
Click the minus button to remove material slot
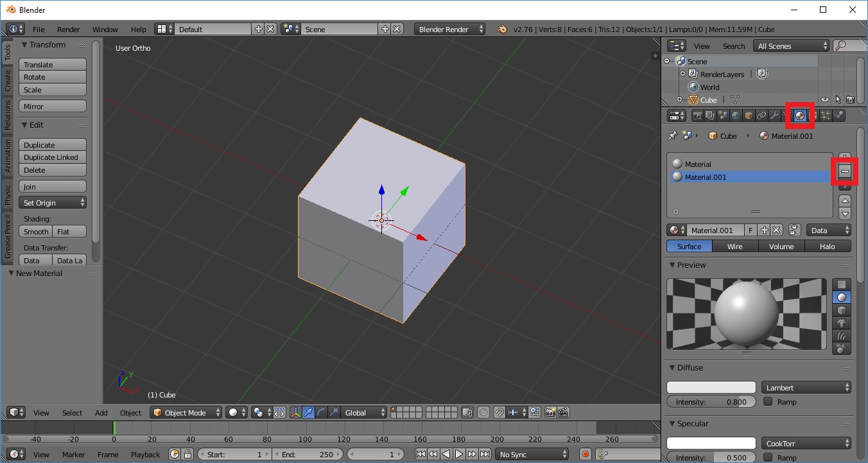point(845,171)
